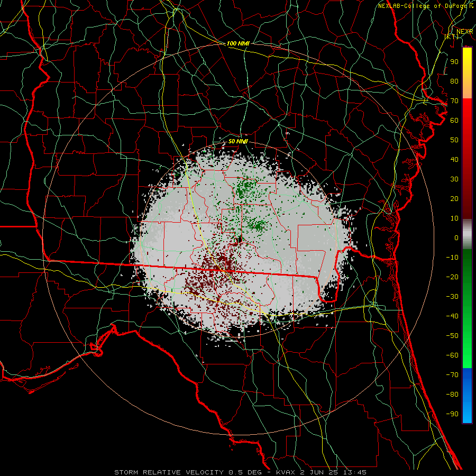Click the -80 value on the velocity scale
Image resolution: width=476 pixels, height=476 pixels.
coord(452,395)
